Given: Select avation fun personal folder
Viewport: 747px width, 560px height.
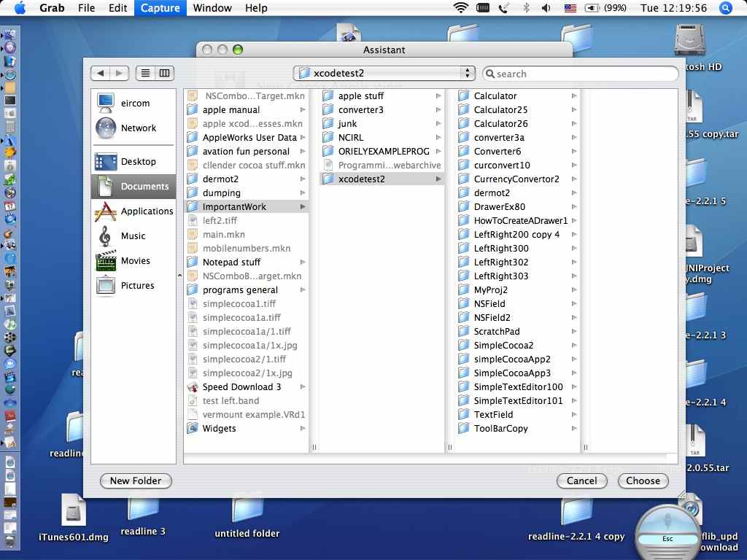Looking at the screenshot, I should (x=246, y=151).
